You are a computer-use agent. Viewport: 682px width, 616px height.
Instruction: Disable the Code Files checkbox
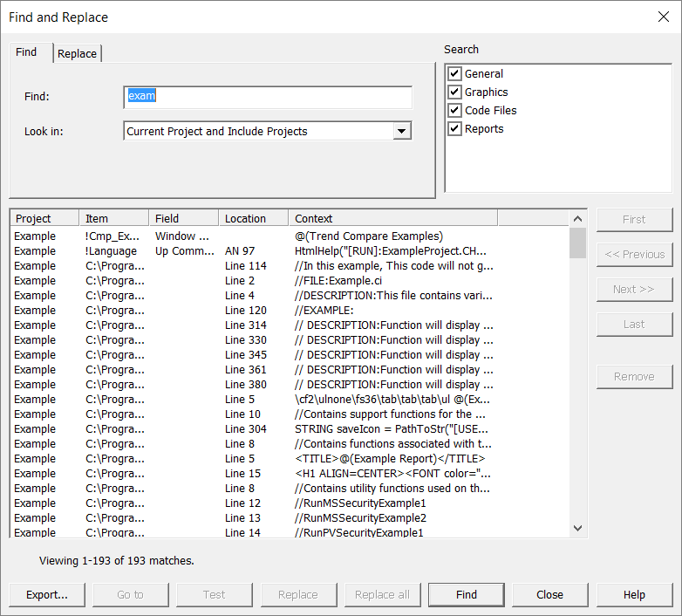tap(454, 111)
